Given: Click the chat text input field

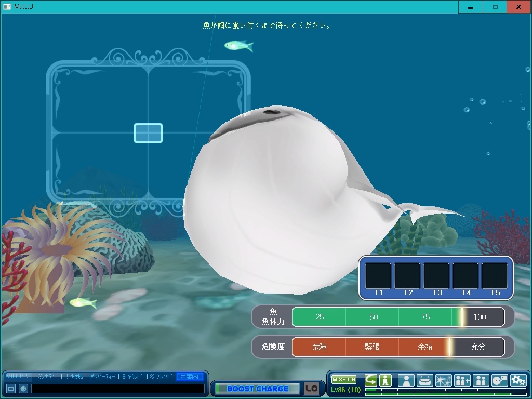Looking at the screenshot, I should [x=117, y=389].
